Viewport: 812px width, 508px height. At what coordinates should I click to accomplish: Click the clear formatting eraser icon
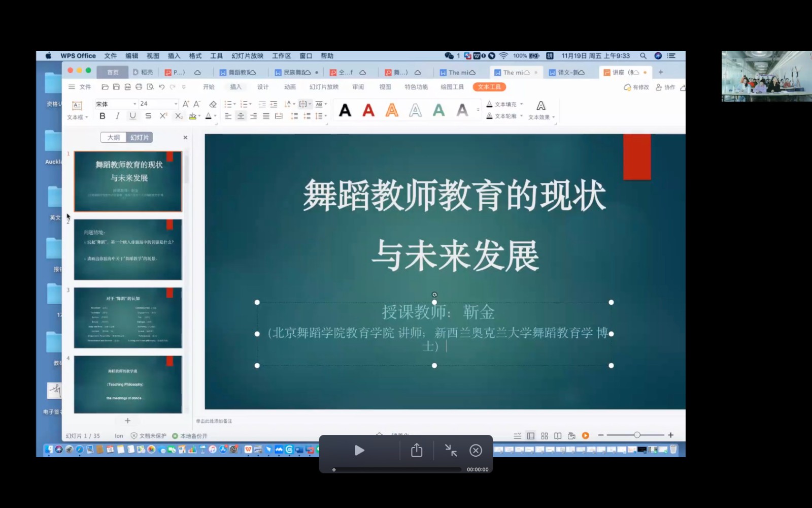[x=213, y=104]
